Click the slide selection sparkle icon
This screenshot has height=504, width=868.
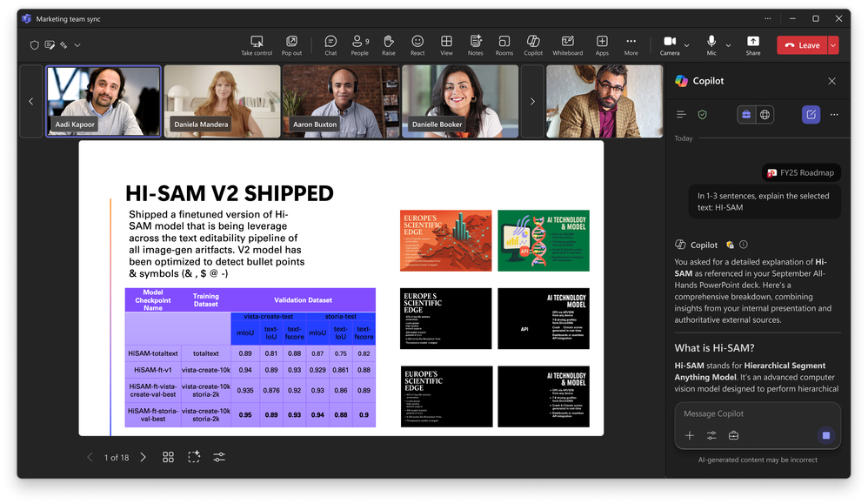click(x=194, y=457)
